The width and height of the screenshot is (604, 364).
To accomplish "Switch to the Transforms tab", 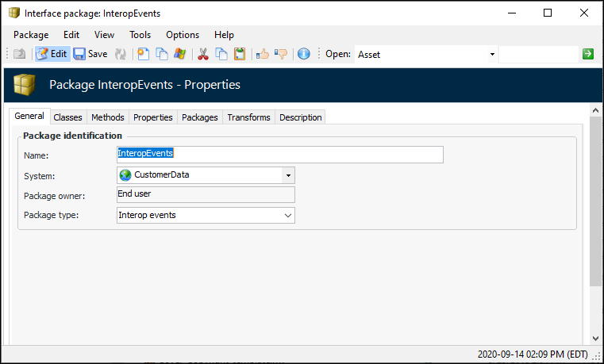I will point(248,117).
